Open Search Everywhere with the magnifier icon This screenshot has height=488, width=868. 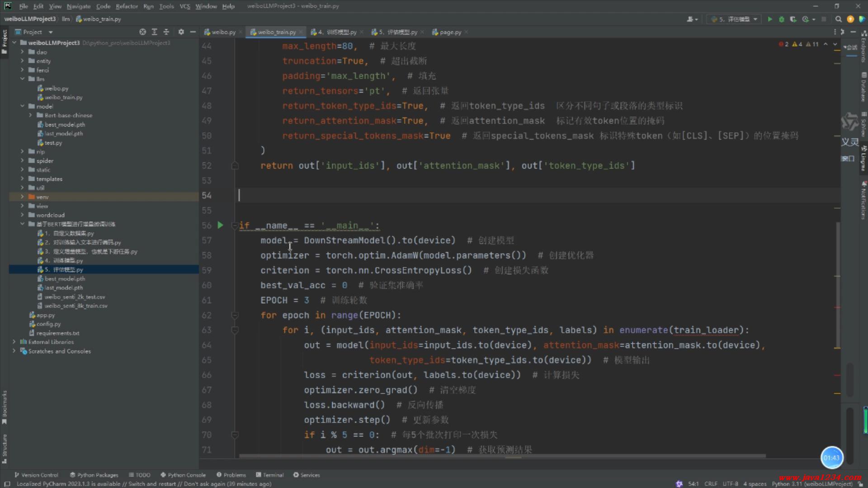(839, 19)
